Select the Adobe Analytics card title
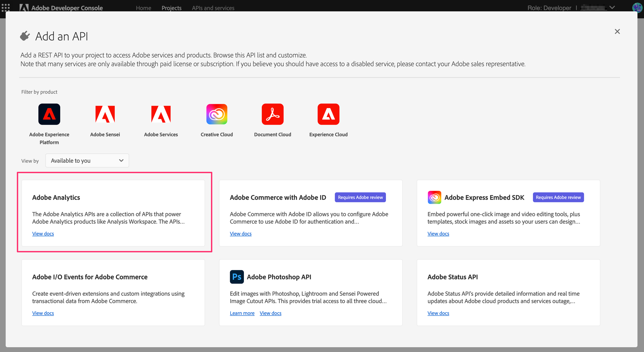Viewport: 644px width, 352px height. pos(56,197)
